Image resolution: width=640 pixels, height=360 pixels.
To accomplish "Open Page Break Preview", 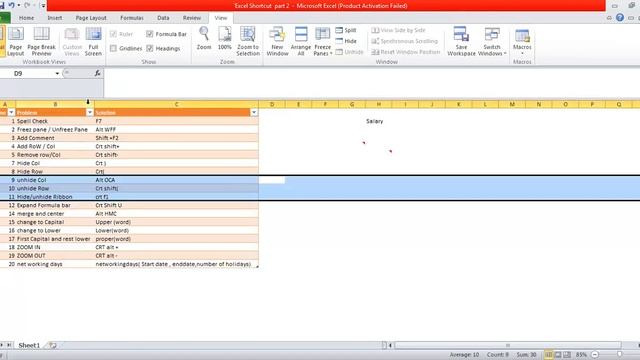I will pyautogui.click(x=42, y=42).
